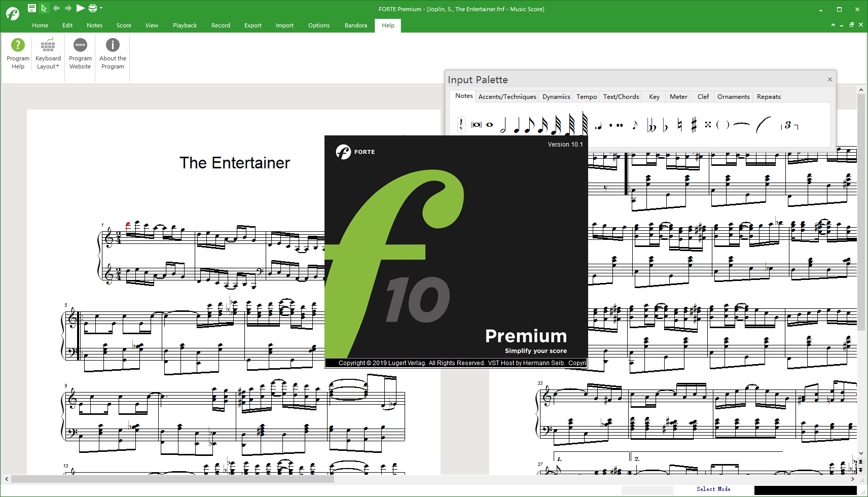The height and width of the screenshot is (497, 868).
Task: Toggle the rest input button in palette
Action: click(461, 125)
